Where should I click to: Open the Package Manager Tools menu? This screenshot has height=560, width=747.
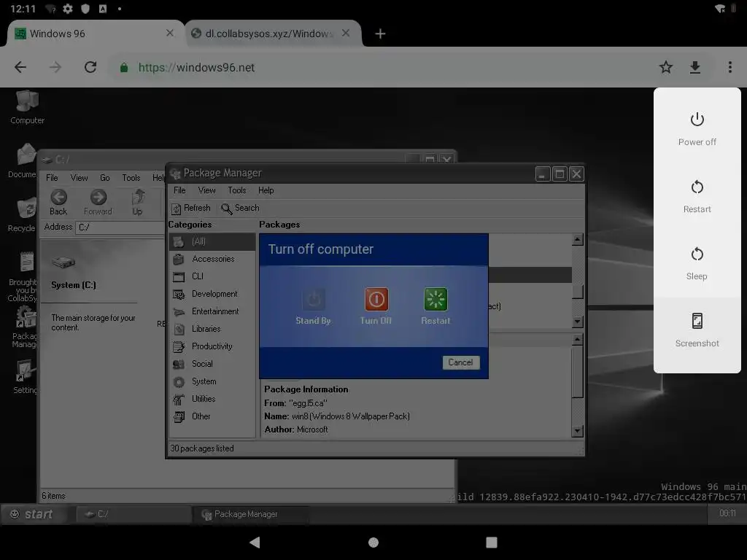click(237, 190)
